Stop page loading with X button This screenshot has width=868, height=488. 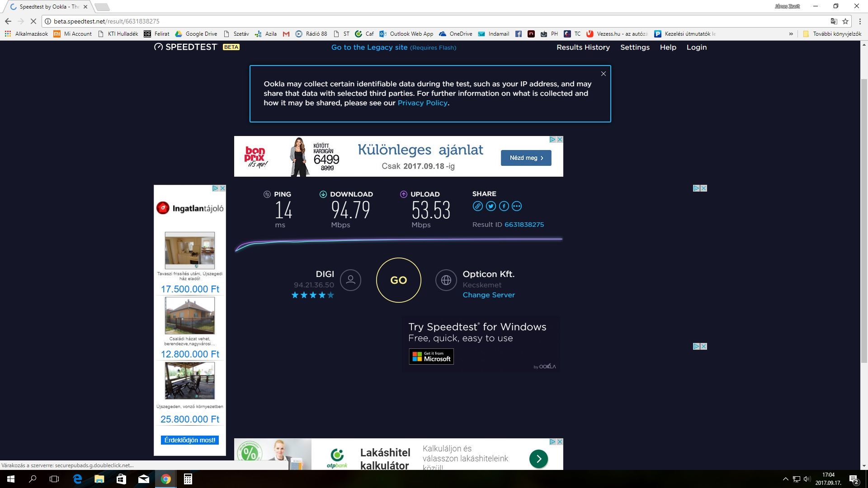[x=33, y=21]
